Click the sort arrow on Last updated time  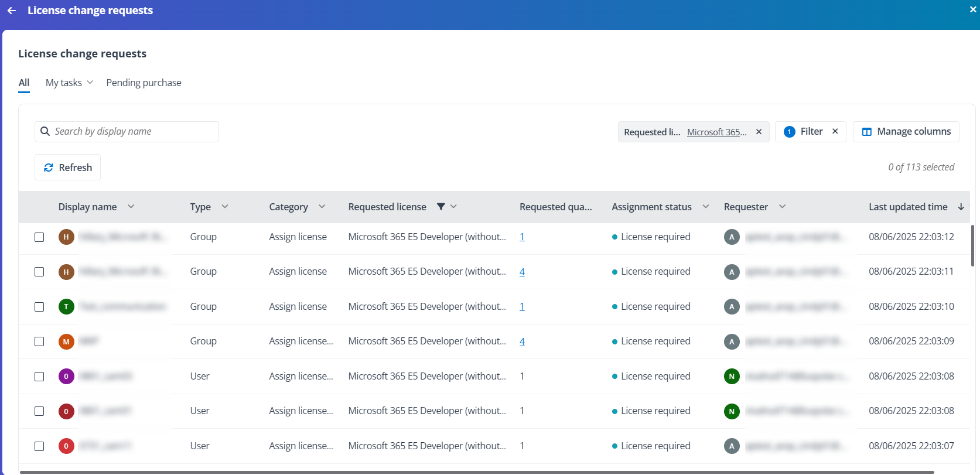click(961, 207)
